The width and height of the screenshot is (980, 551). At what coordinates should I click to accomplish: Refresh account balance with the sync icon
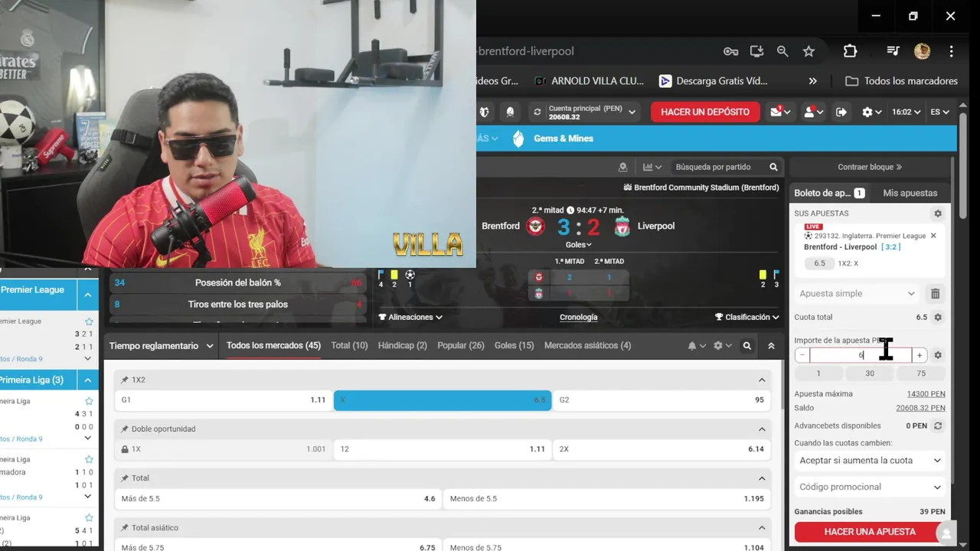(x=537, y=112)
